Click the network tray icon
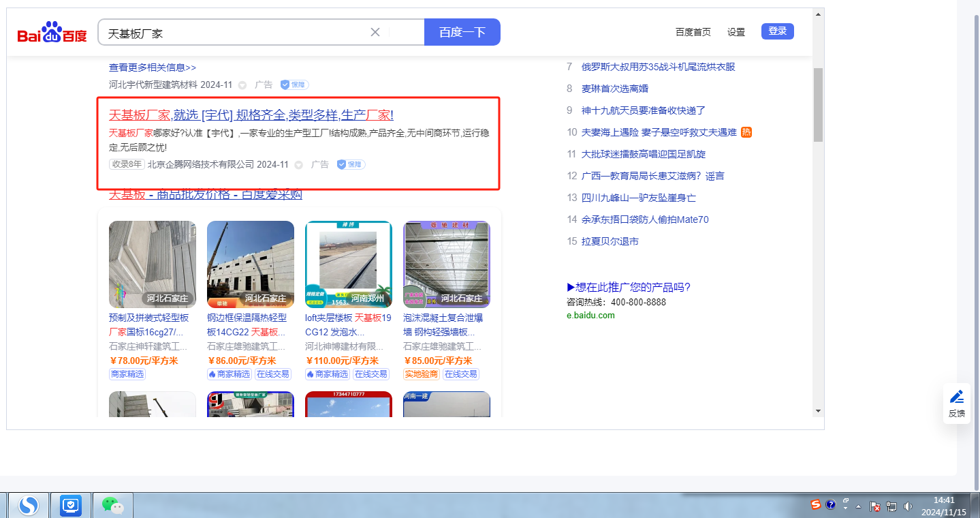This screenshot has height=518, width=980. [x=891, y=506]
